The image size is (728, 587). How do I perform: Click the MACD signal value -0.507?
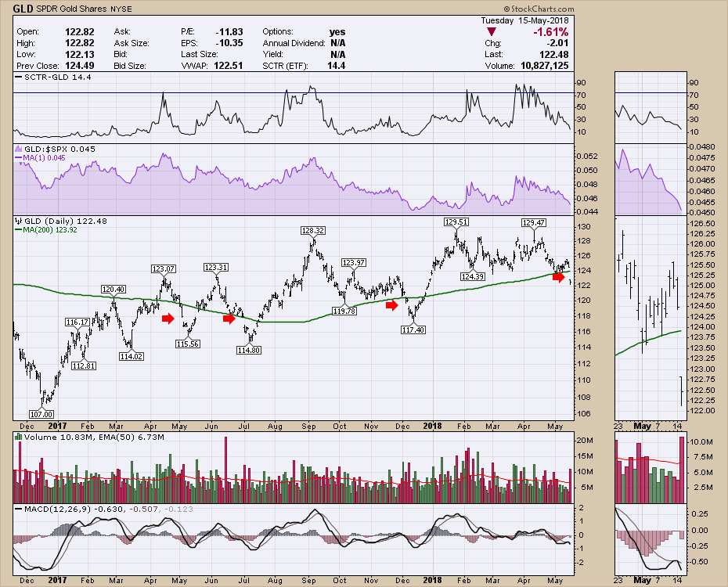[143, 509]
